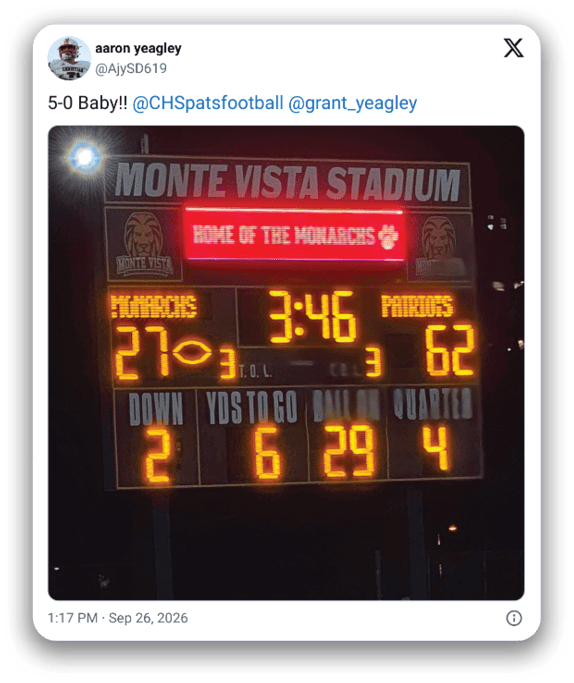The width and height of the screenshot is (574, 683).
Task: Open the @CHSpatsfootball mention
Action: (208, 103)
